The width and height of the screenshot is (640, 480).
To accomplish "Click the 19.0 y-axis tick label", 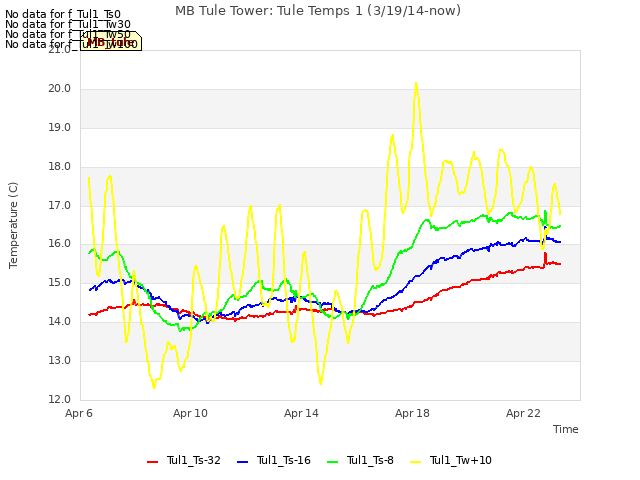I will point(60,128).
